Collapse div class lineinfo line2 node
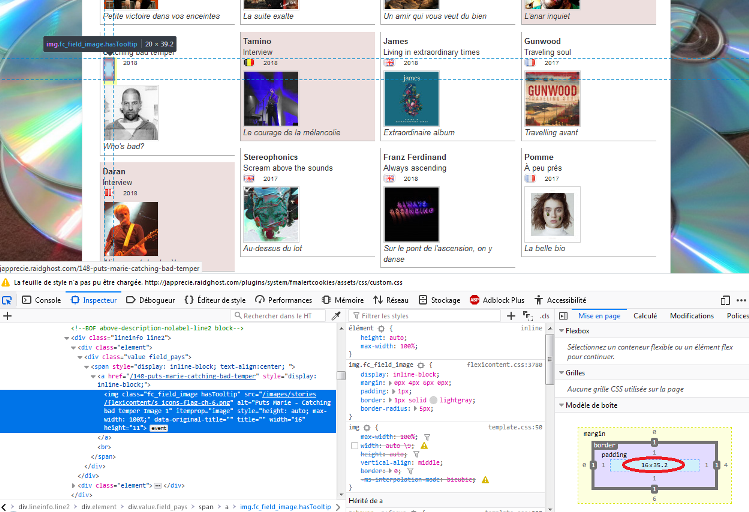The image size is (749, 512). [66, 338]
